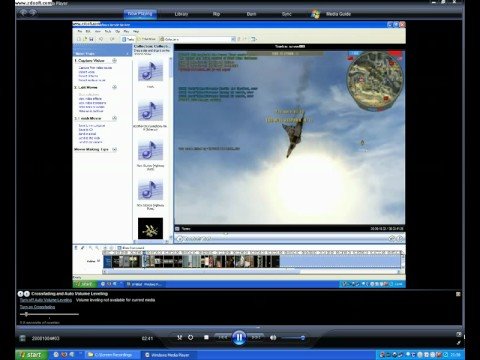Pause the playing video
The height and width of the screenshot is (360, 480).
coord(239,338)
